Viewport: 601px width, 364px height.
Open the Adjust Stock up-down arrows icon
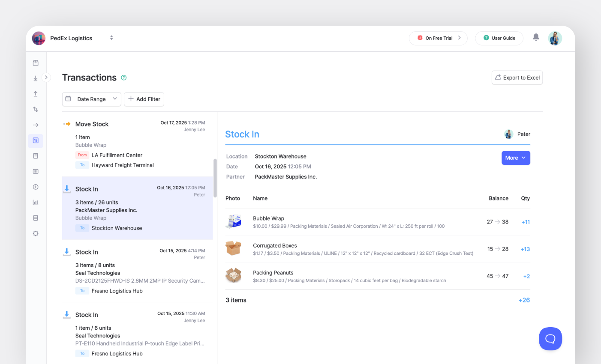pos(36,110)
